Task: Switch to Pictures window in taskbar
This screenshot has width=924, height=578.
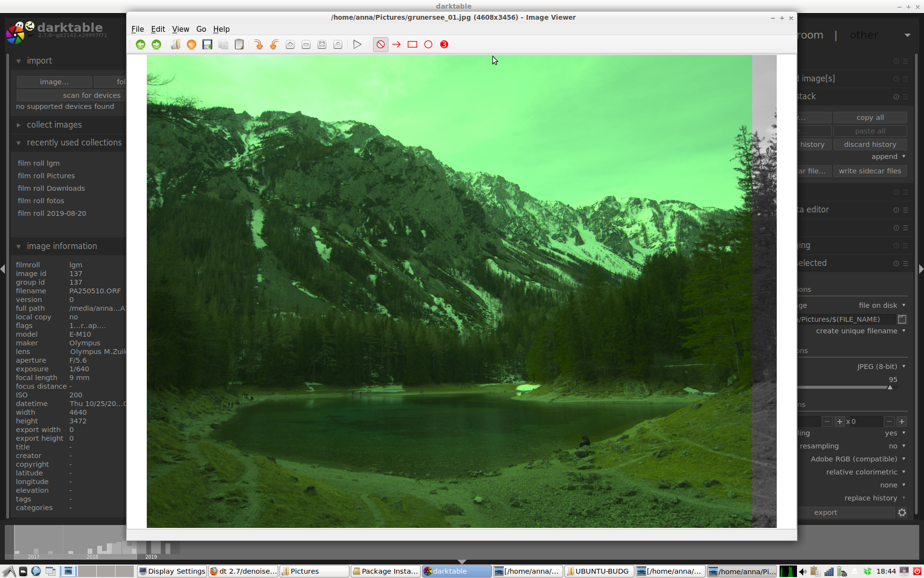Action: (x=314, y=571)
